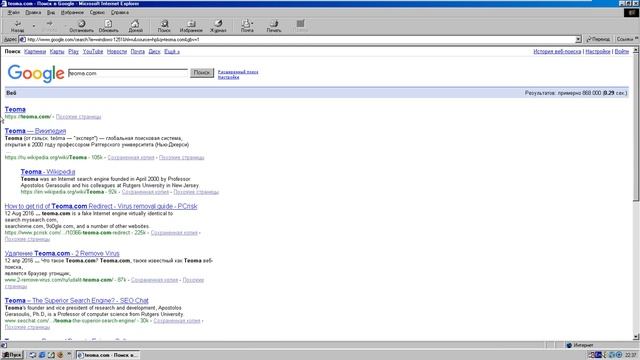Open the Почта link in Google bar

pyautogui.click(x=138, y=51)
